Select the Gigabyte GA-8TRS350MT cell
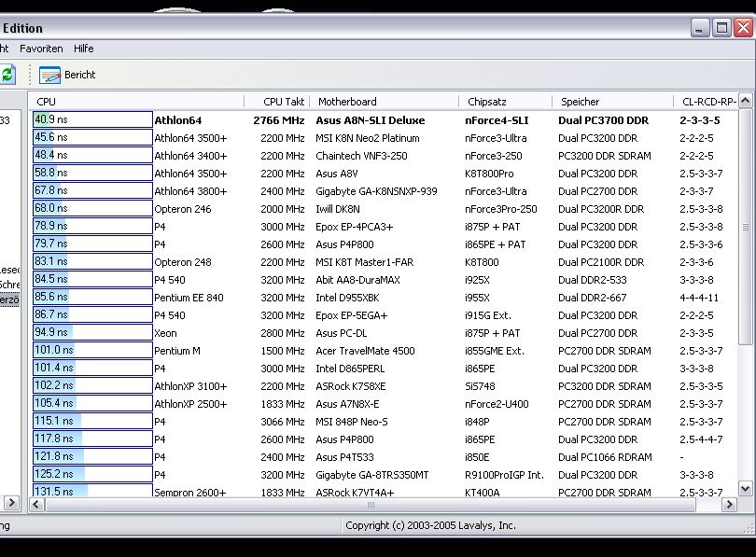The width and height of the screenshot is (756, 557). (371, 475)
